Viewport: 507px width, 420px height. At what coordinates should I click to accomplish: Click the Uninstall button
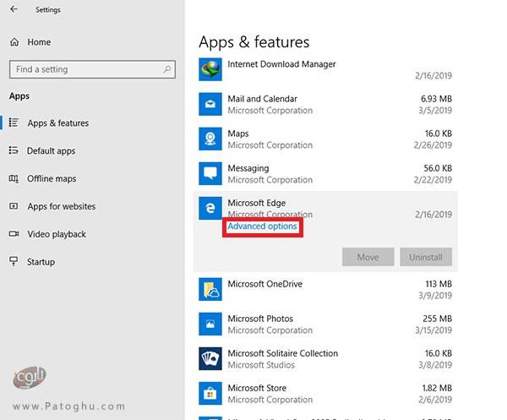pyautogui.click(x=426, y=257)
